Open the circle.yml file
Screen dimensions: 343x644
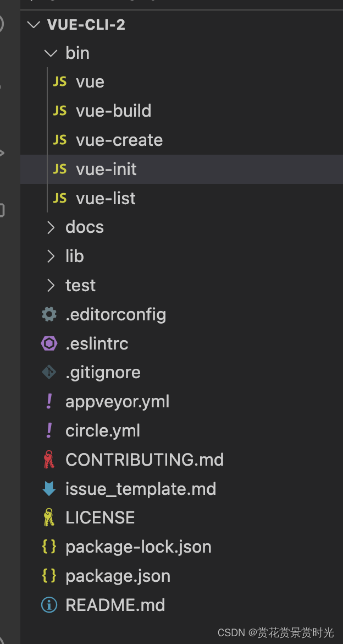point(103,430)
